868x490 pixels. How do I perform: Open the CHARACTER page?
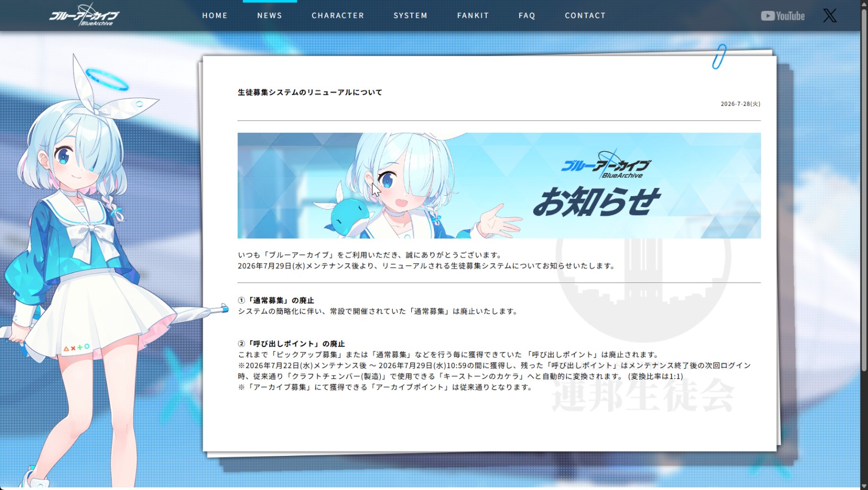(x=338, y=16)
